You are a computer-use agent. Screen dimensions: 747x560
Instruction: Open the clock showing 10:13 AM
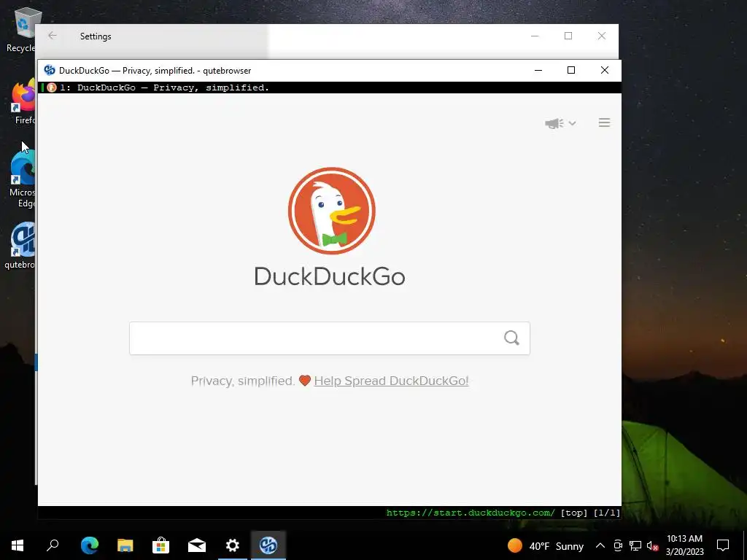click(684, 545)
